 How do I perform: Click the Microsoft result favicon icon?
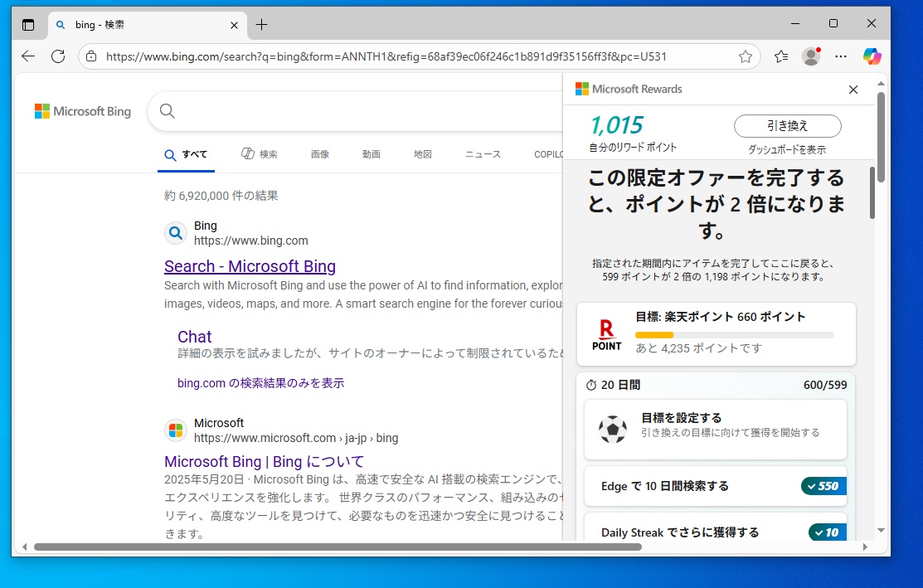[x=176, y=430]
